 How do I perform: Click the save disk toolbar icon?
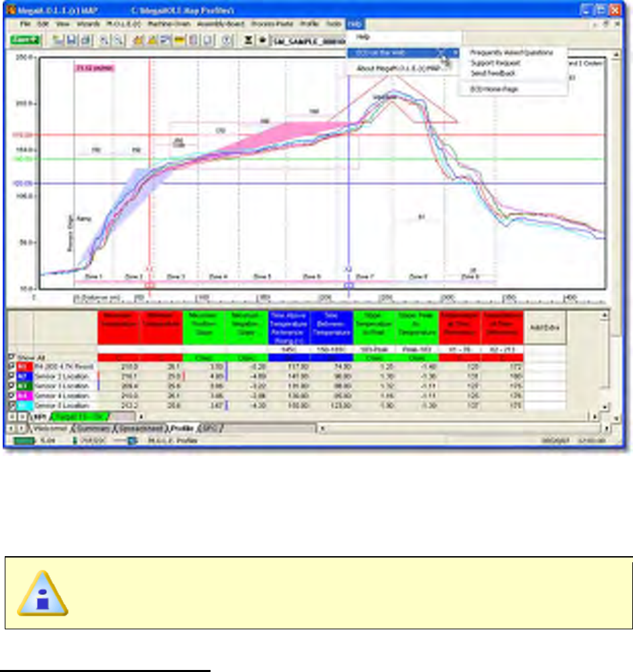coord(72,40)
